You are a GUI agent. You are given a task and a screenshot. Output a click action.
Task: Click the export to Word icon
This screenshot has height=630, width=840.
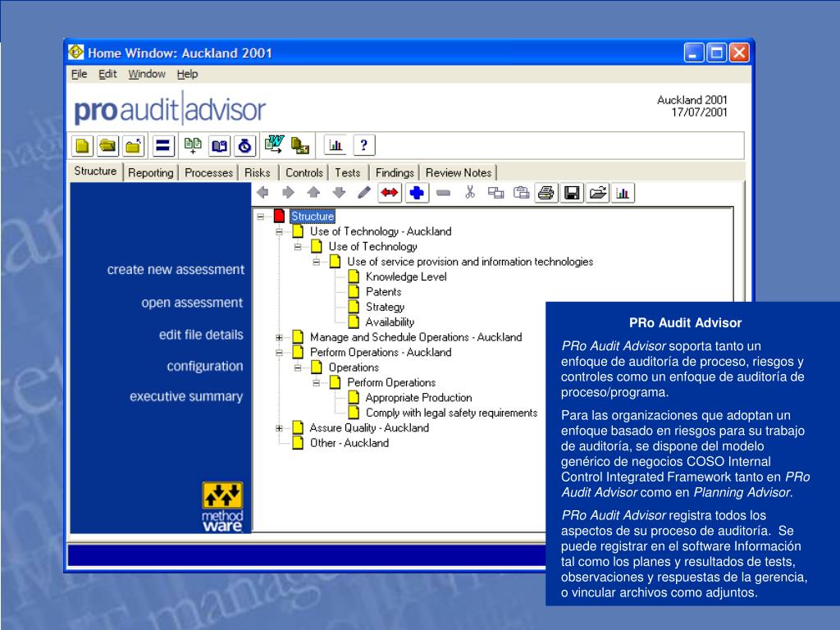click(x=274, y=144)
